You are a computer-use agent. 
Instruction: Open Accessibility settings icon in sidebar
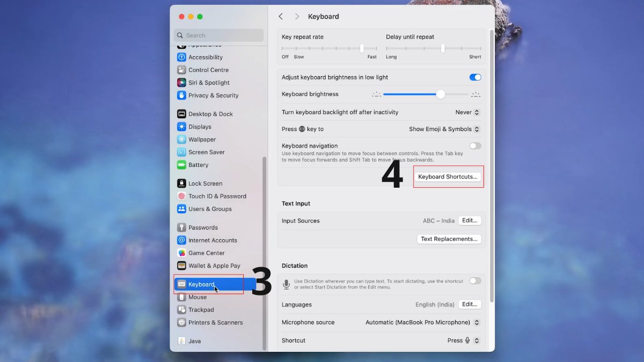coord(181,57)
